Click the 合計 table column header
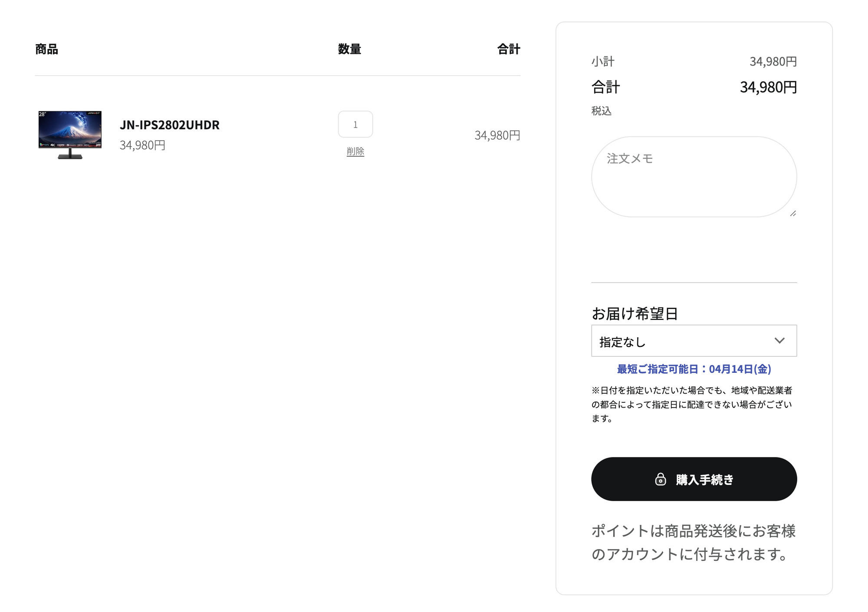 pyautogui.click(x=508, y=49)
